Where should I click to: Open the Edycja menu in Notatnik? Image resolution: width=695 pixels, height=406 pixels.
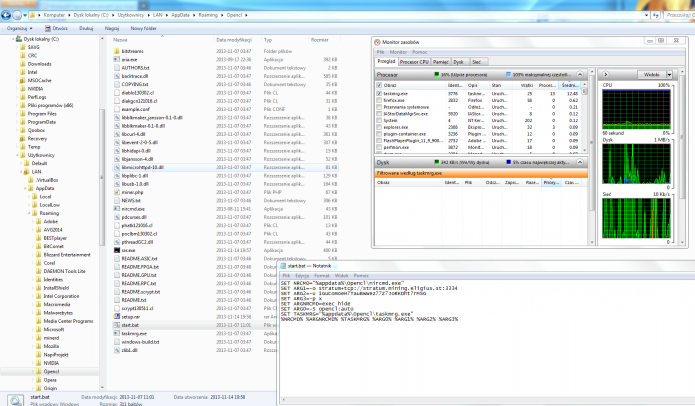click(x=302, y=276)
